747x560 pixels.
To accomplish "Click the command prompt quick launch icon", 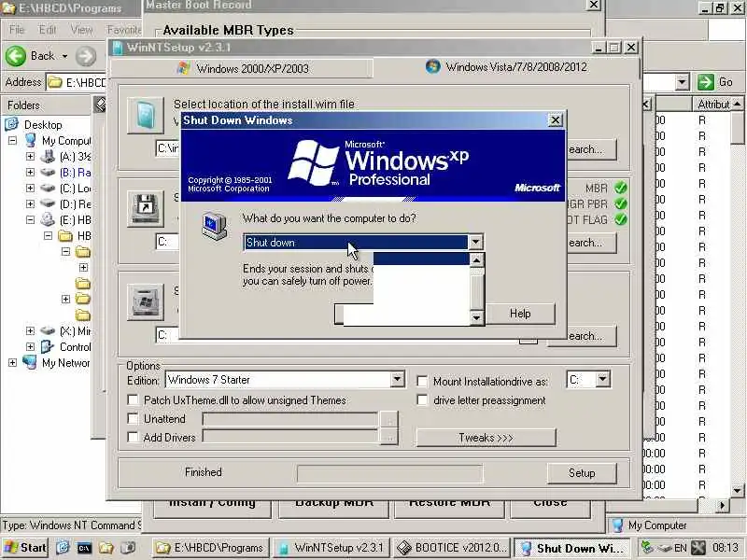I will (84, 548).
